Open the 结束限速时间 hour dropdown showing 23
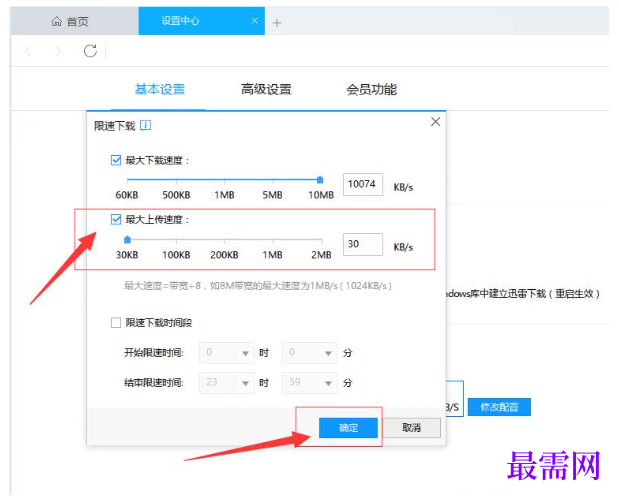Screen dimensions: 619x497 pyautogui.click(x=227, y=383)
